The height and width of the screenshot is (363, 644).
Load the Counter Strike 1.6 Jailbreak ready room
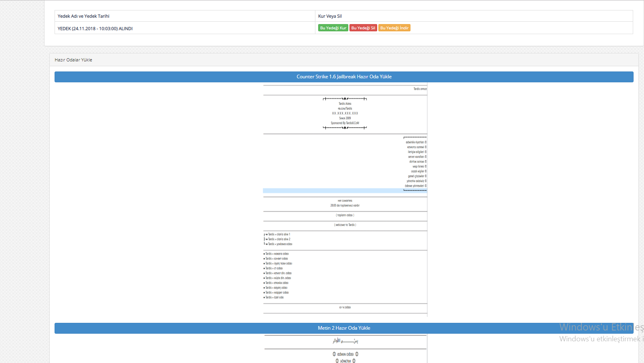[x=344, y=77]
